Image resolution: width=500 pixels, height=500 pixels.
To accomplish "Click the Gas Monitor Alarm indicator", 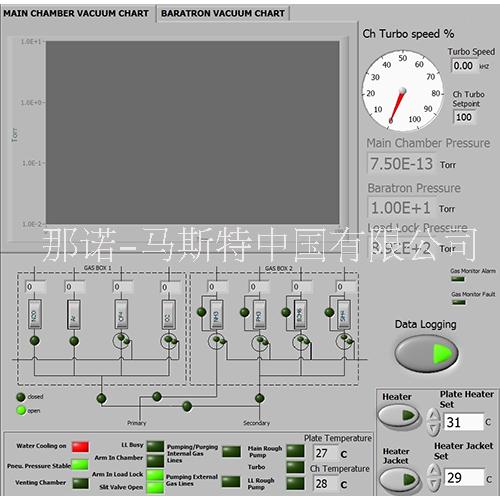I will click(458, 279).
